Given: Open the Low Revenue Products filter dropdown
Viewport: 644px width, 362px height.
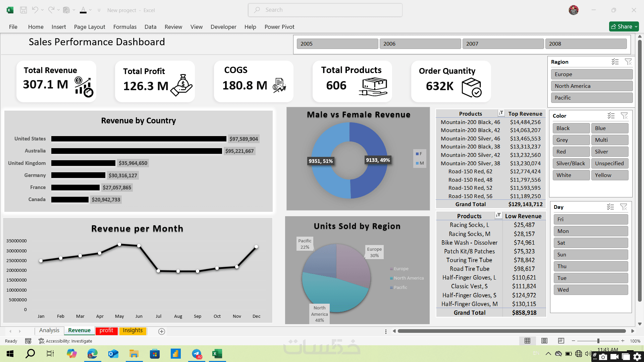Looking at the screenshot, I should [498, 215].
